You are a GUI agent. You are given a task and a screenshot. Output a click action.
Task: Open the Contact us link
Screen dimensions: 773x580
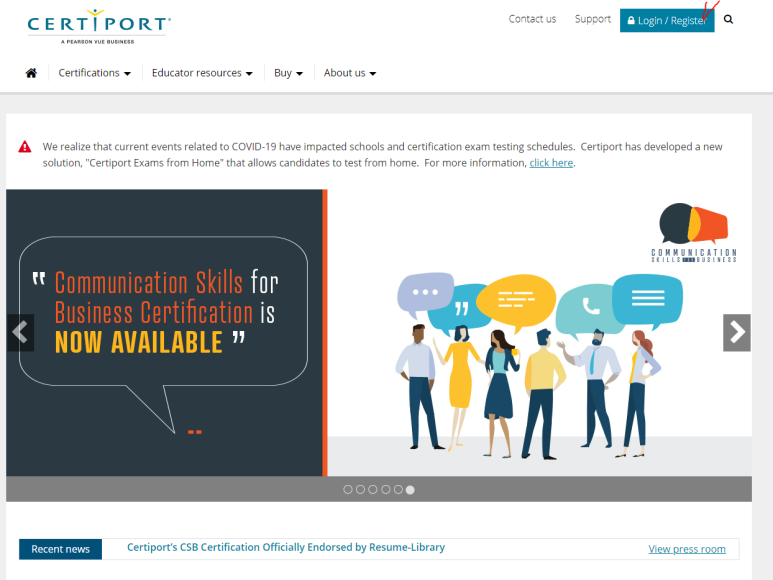(x=532, y=19)
